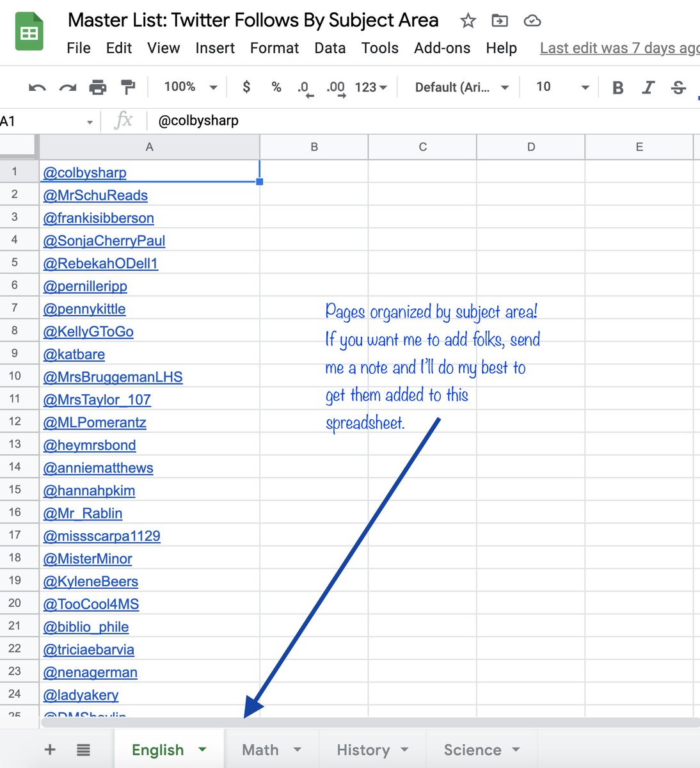700x768 pixels.
Task: Toggle bold formatting
Action: click(617, 87)
